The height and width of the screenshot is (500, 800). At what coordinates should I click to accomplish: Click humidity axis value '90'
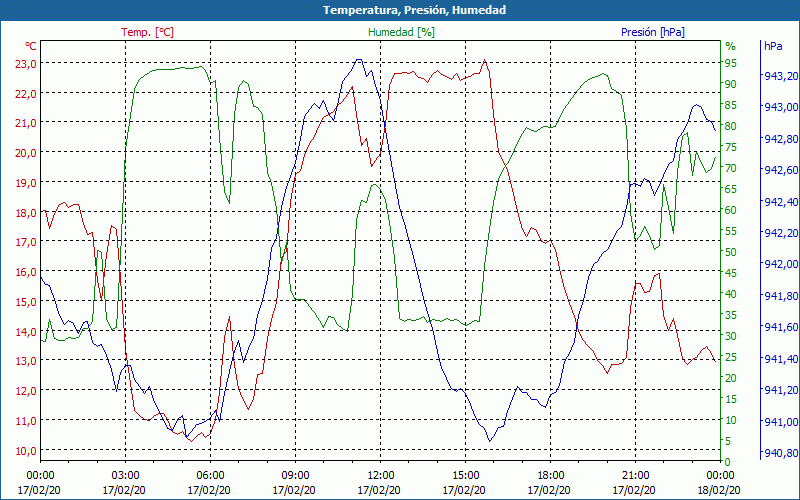[731, 84]
